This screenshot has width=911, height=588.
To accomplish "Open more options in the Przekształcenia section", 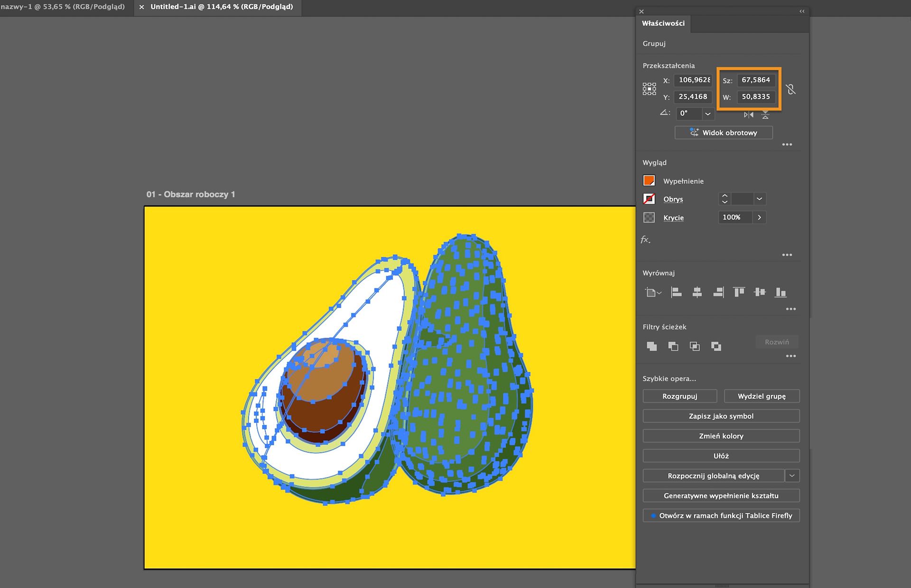I will pyautogui.click(x=787, y=145).
